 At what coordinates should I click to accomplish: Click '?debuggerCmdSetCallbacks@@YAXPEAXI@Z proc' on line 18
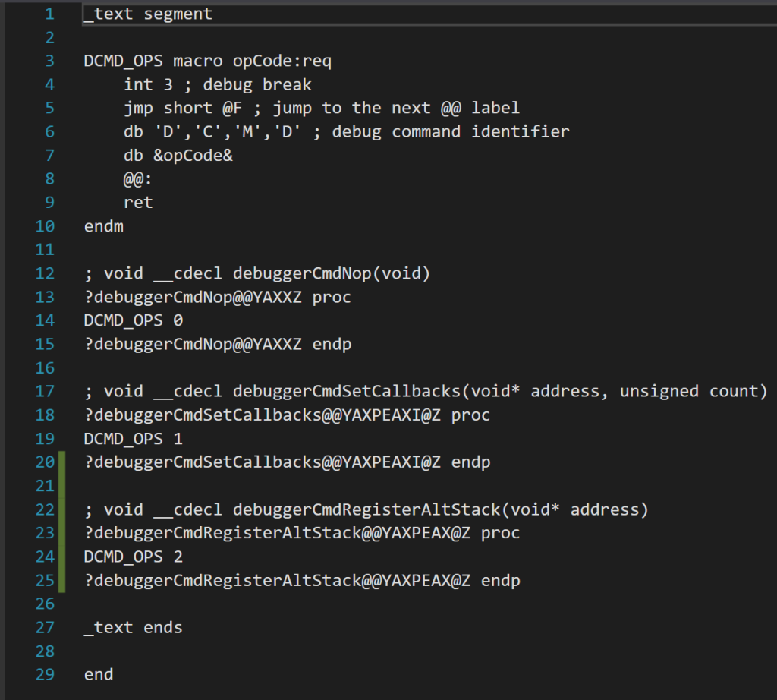287,415
